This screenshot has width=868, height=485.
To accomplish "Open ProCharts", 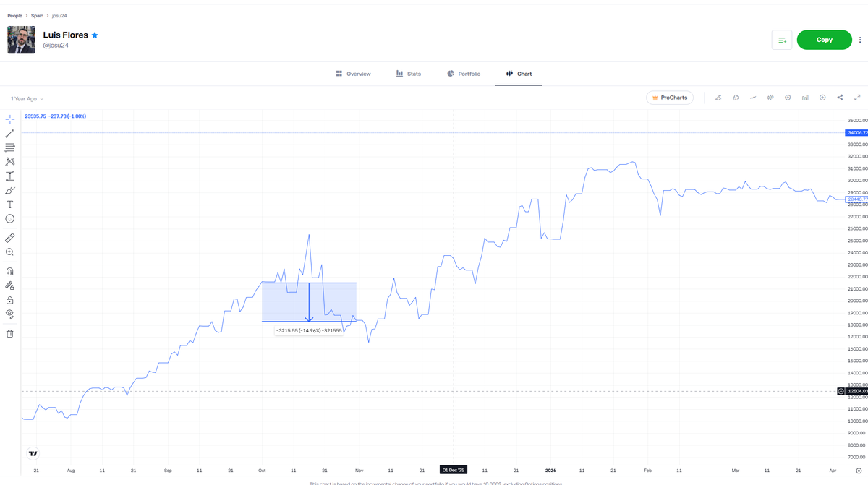I will (670, 98).
